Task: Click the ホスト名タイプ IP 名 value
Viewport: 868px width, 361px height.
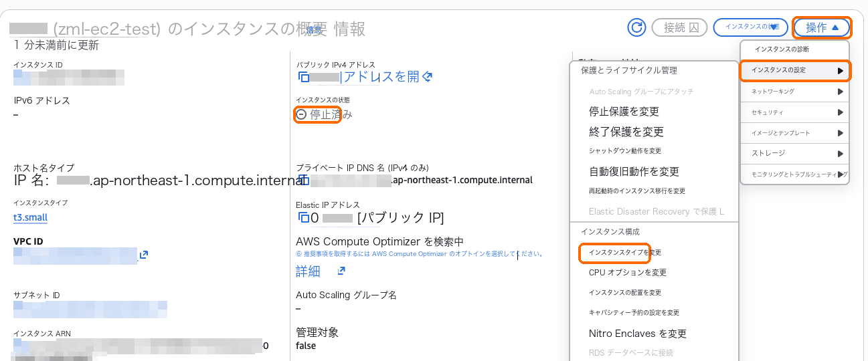Action: point(159,180)
